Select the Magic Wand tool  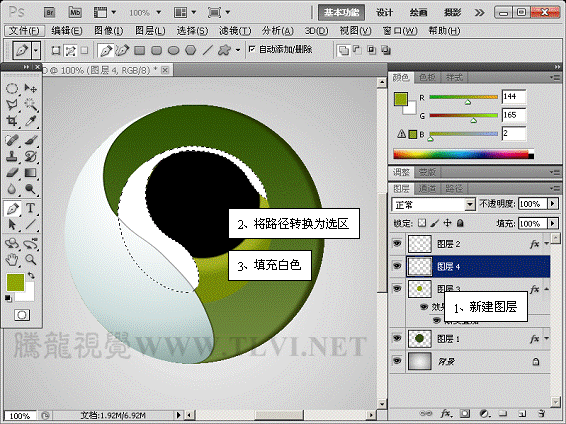pos(31,105)
